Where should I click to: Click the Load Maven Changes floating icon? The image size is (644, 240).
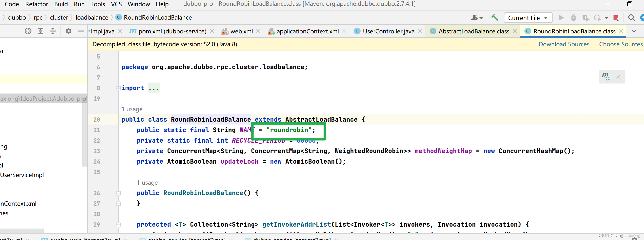pyautogui.click(x=606, y=77)
